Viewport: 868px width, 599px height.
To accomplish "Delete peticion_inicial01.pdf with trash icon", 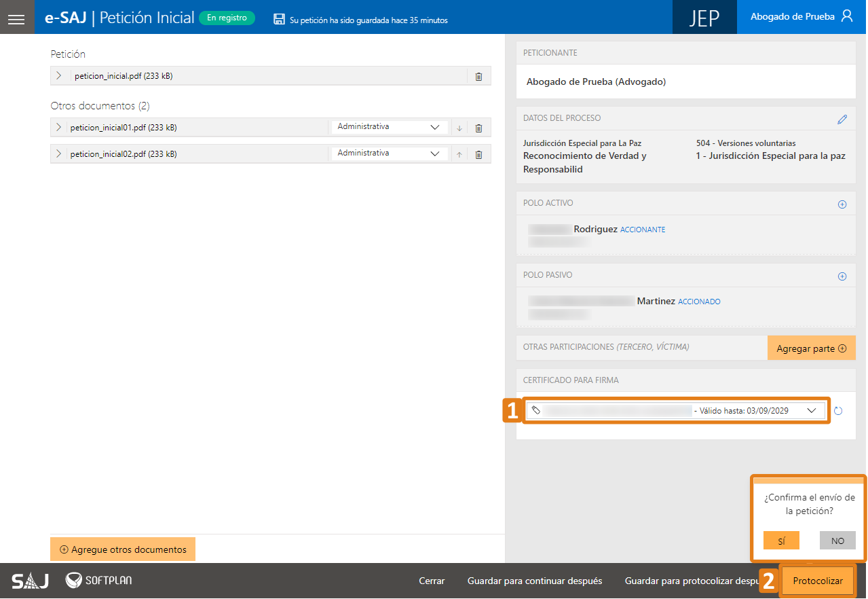I will [478, 128].
